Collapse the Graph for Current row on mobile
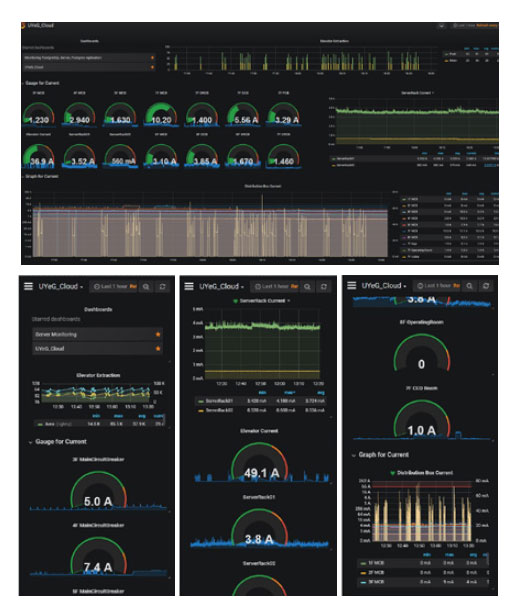 [x=380, y=455]
